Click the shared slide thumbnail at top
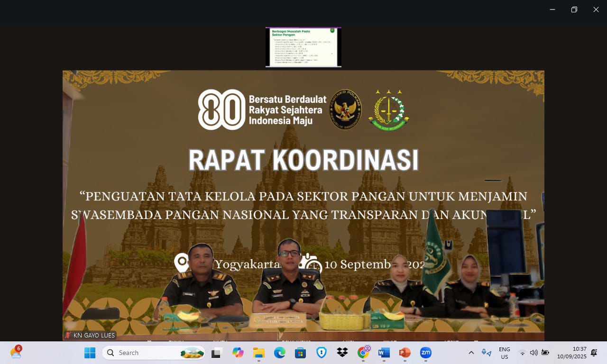 303,47
